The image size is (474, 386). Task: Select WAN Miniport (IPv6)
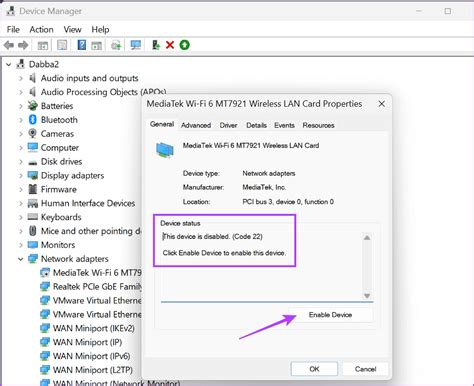coord(91,356)
